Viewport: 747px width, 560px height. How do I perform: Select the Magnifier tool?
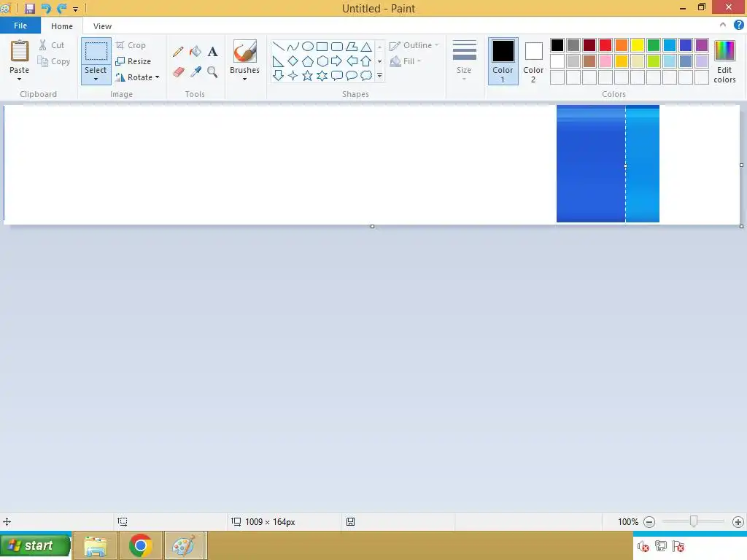coord(212,72)
